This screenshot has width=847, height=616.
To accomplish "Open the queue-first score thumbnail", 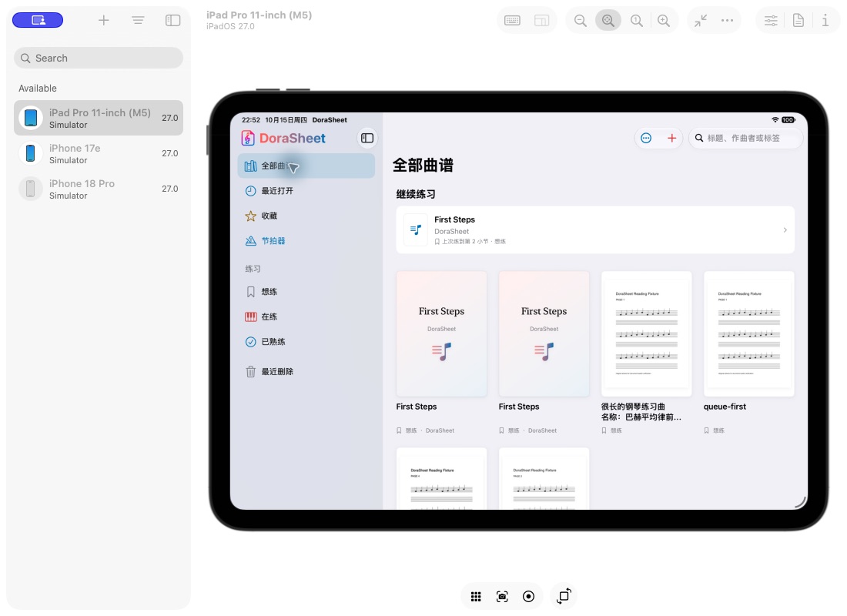I will (x=748, y=334).
